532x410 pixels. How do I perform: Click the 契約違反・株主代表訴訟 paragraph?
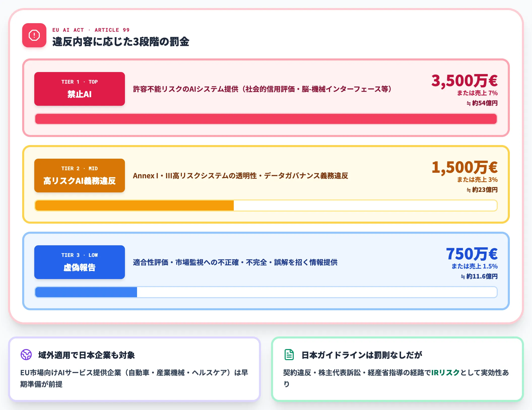click(396, 378)
